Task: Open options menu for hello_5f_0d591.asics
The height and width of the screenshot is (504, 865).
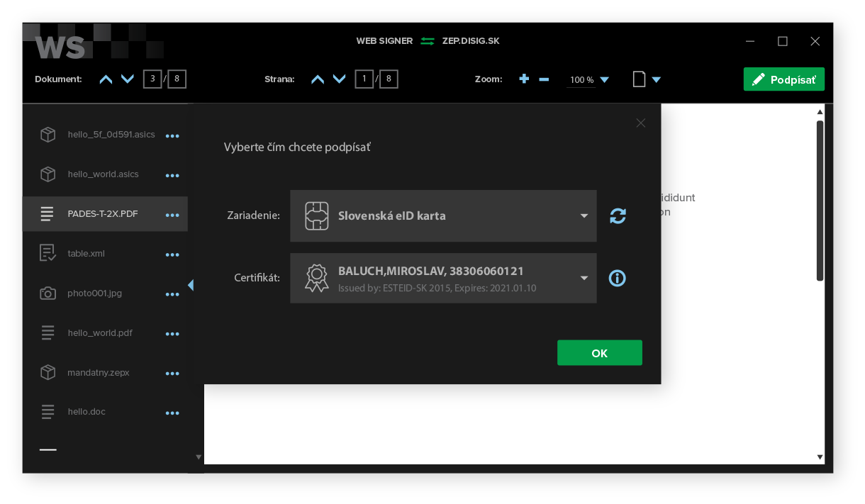Action: tap(172, 136)
